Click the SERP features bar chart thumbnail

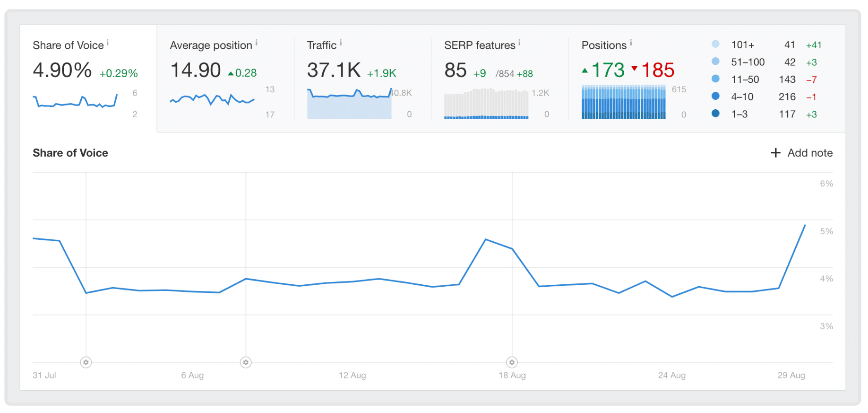[486, 103]
